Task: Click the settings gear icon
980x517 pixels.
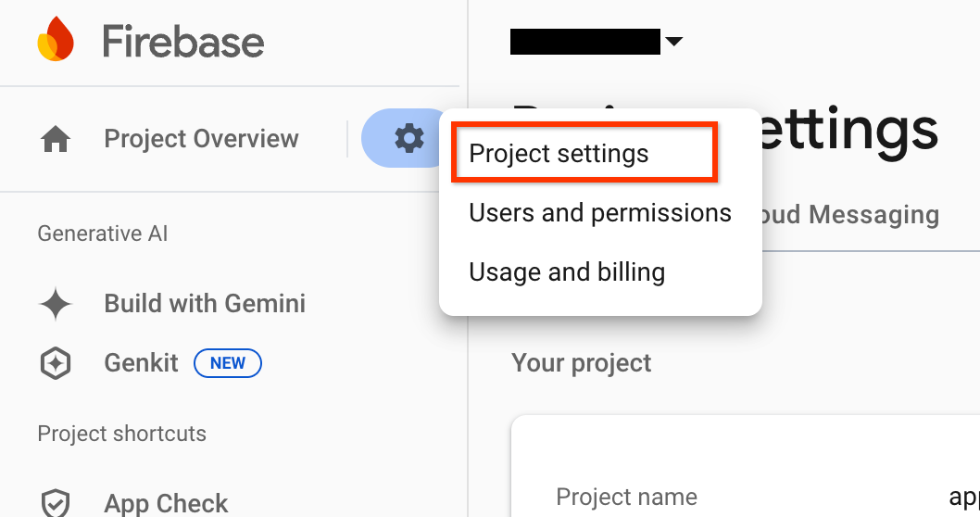Action: tap(408, 139)
